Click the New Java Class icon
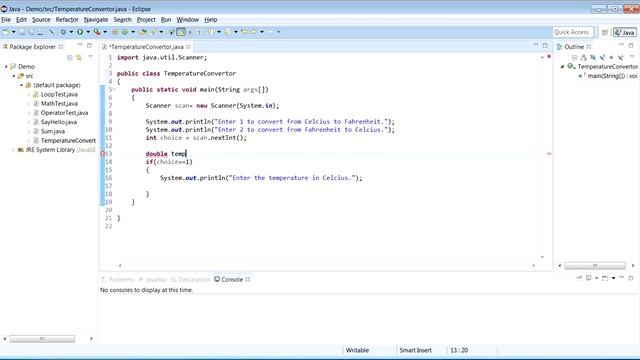This screenshot has height=360, width=640. point(125,32)
